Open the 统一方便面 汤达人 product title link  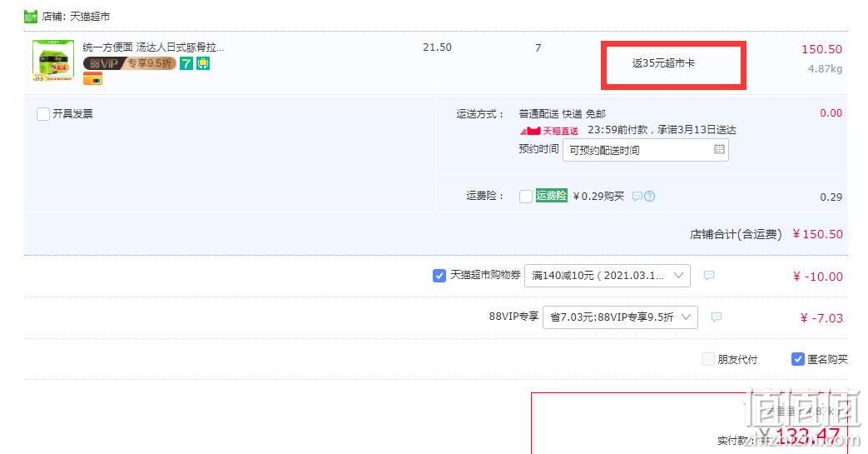[153, 47]
